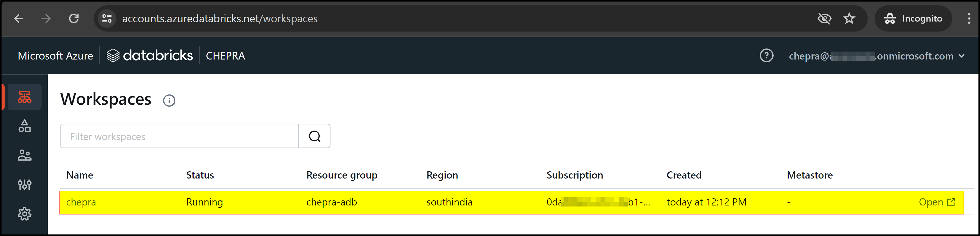View site information in address bar
Screen dimensions: 980x236
(107, 18)
